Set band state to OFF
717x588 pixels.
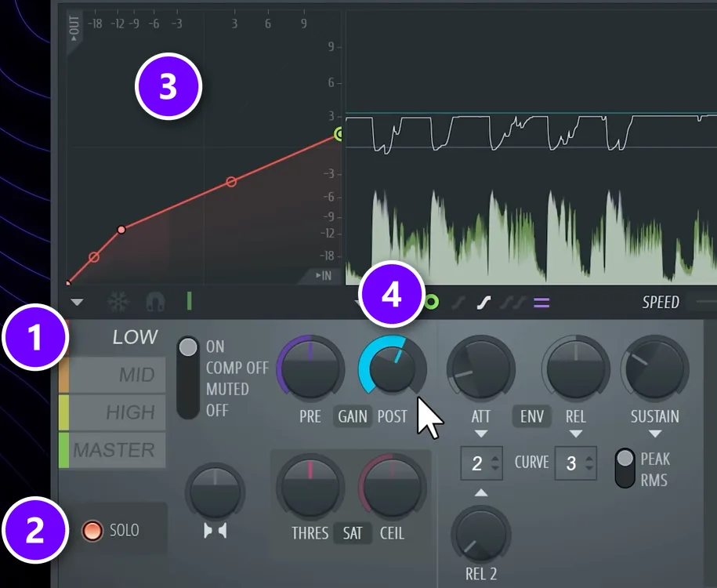pyautogui.click(x=217, y=411)
